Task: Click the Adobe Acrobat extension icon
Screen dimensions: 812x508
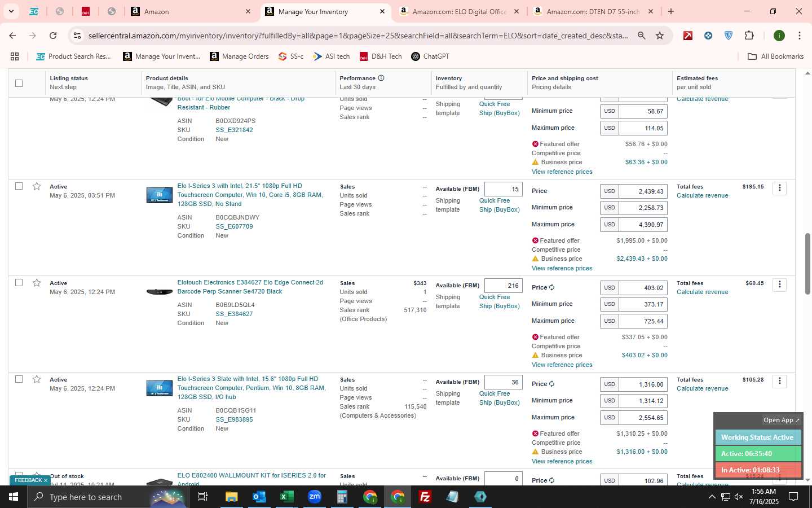Action: coord(688,36)
